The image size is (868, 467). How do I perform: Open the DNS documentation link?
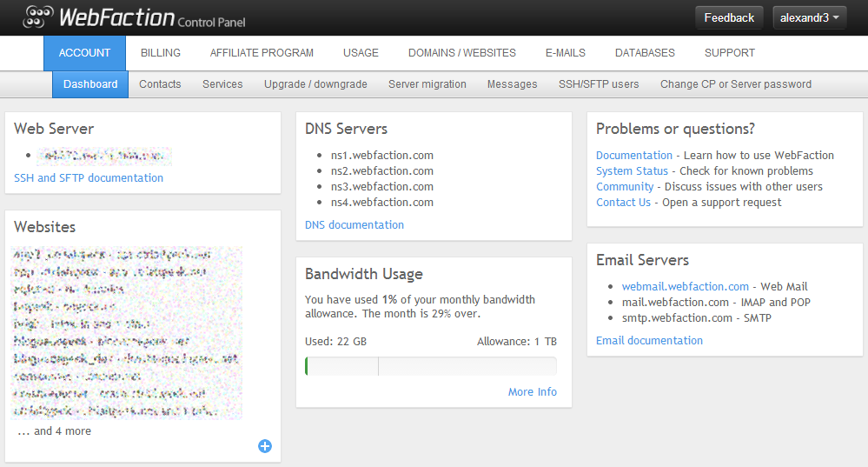point(354,225)
